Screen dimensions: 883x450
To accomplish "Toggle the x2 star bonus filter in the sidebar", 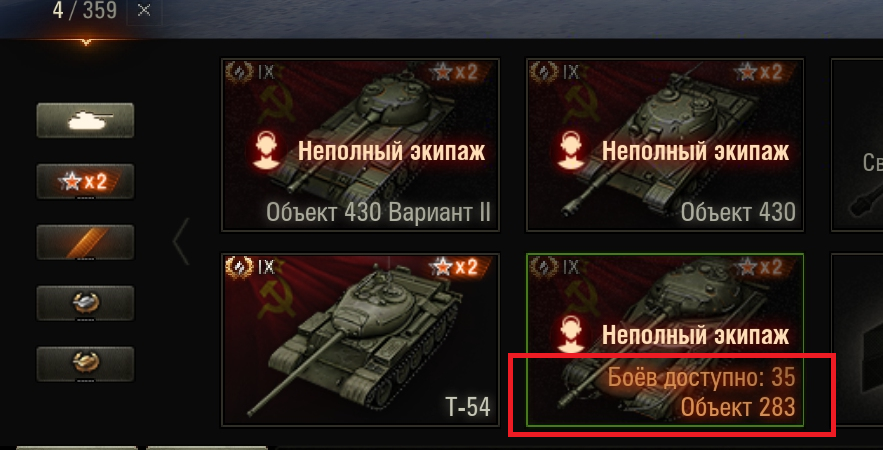I will pos(85,181).
